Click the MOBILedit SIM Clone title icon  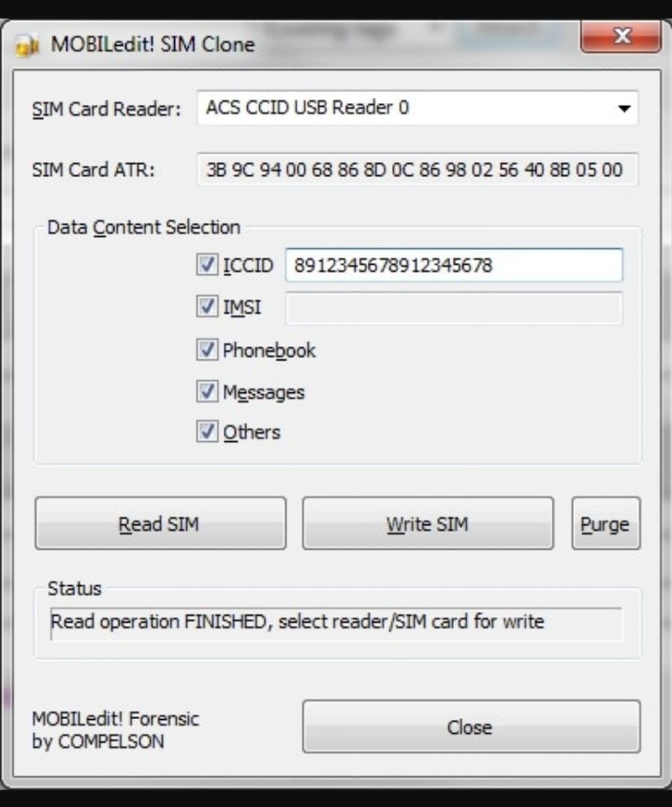[x=27, y=45]
